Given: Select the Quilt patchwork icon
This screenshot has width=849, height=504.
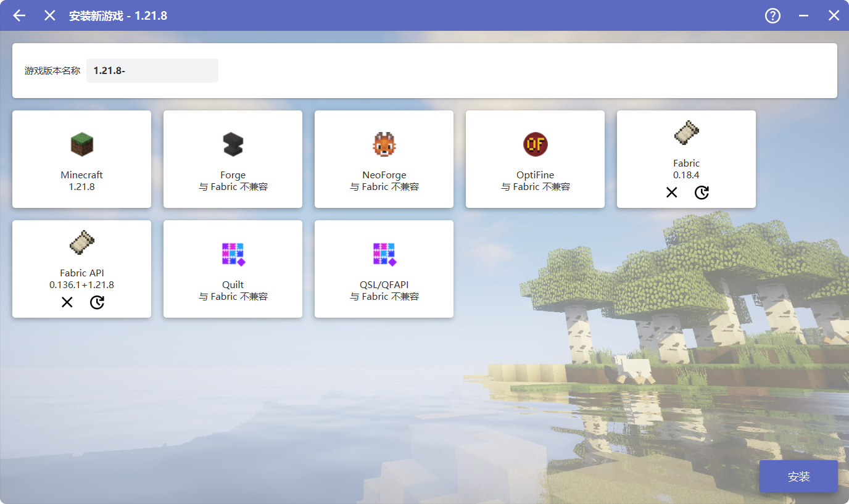Looking at the screenshot, I should tap(233, 254).
